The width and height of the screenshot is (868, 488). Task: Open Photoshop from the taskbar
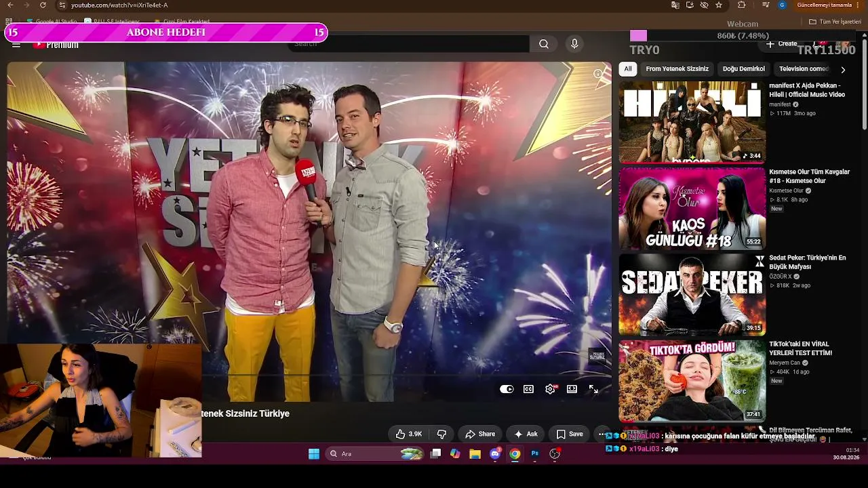(535, 454)
